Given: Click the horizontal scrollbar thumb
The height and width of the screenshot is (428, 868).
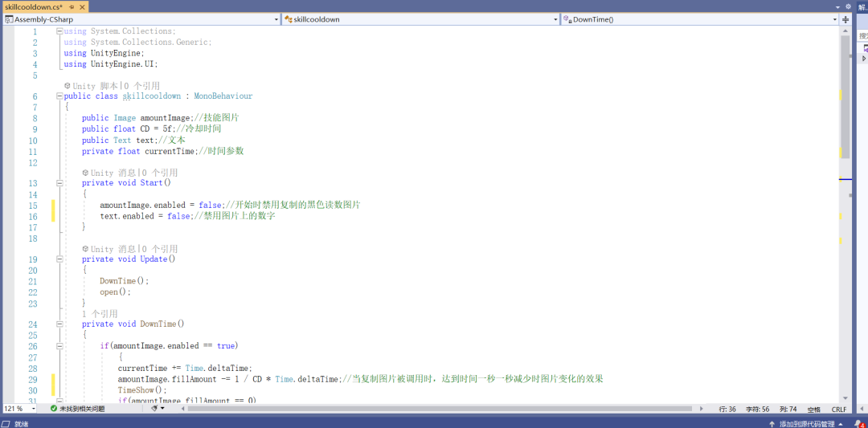Looking at the screenshot, I should tap(440, 409).
